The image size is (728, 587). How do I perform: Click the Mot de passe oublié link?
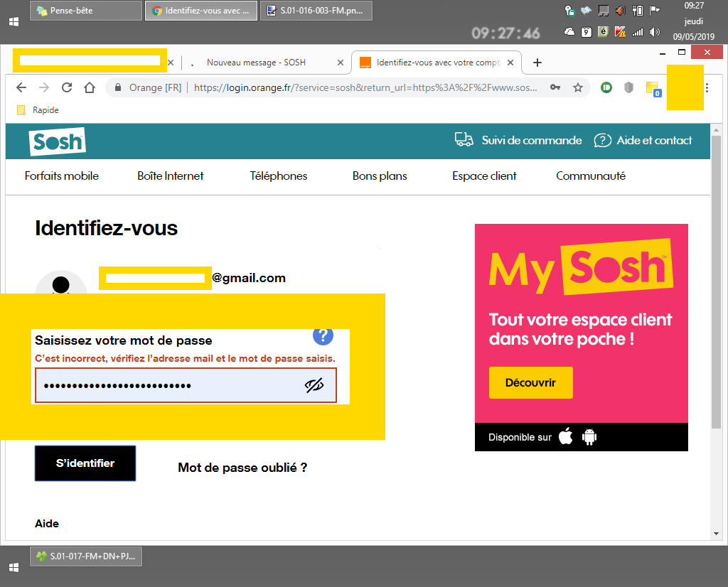(x=242, y=468)
